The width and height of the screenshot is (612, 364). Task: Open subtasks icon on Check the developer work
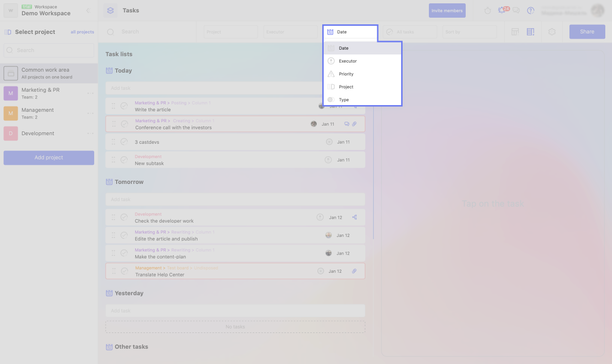(354, 217)
